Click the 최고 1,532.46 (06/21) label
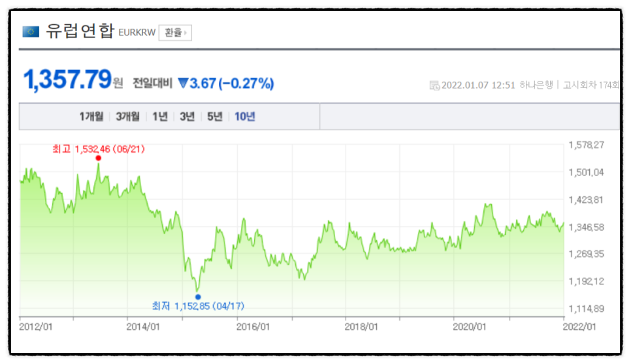The width and height of the screenshot is (631, 364). [x=99, y=149]
